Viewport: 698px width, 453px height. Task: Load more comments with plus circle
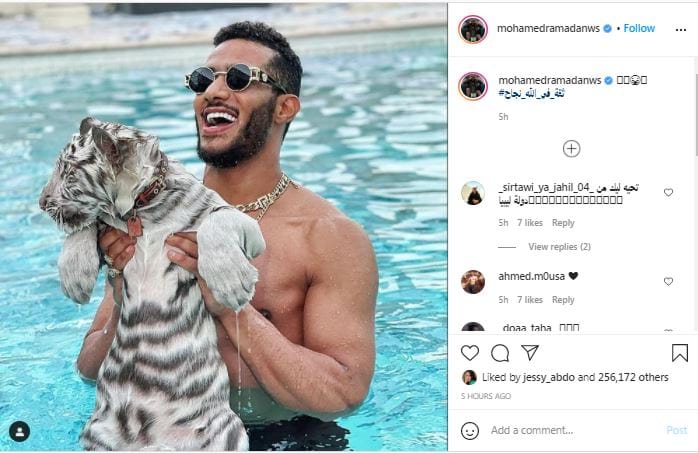571,149
